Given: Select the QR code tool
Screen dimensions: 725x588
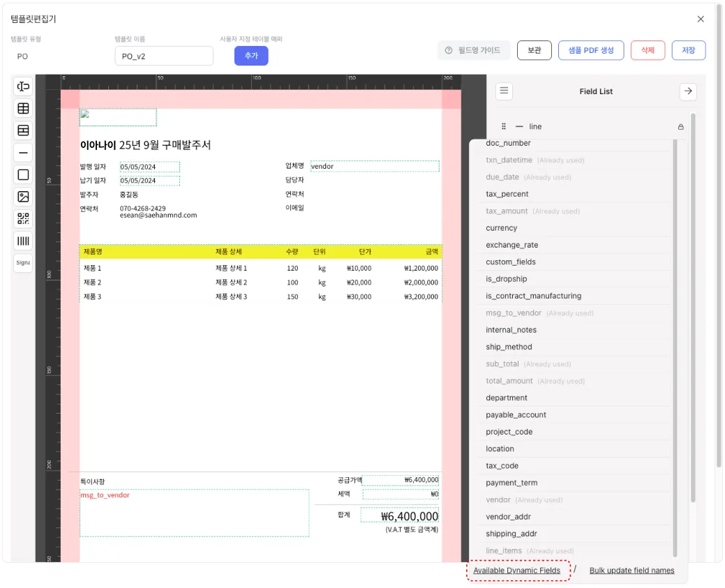Looking at the screenshot, I should tap(23, 219).
